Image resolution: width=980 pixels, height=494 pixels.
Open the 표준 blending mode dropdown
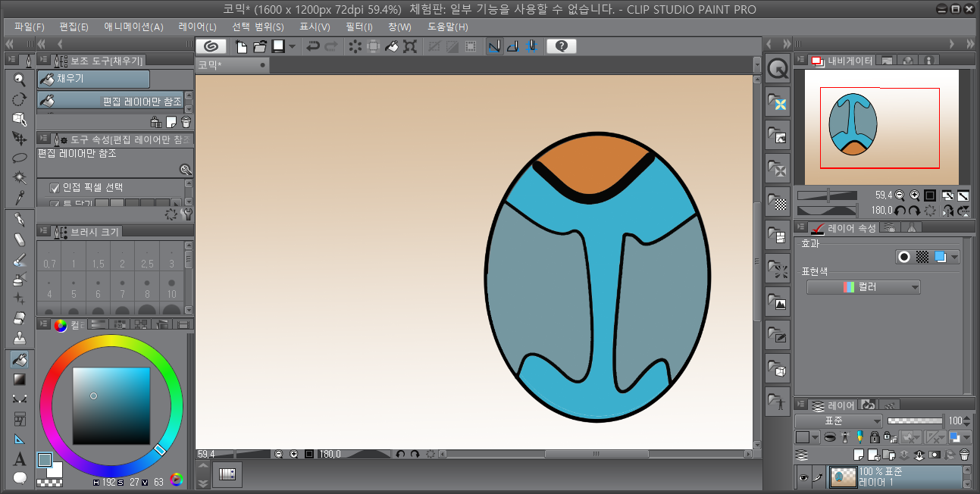pos(838,421)
